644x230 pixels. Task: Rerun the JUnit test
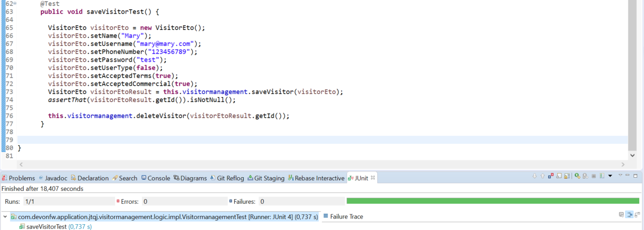click(578, 176)
